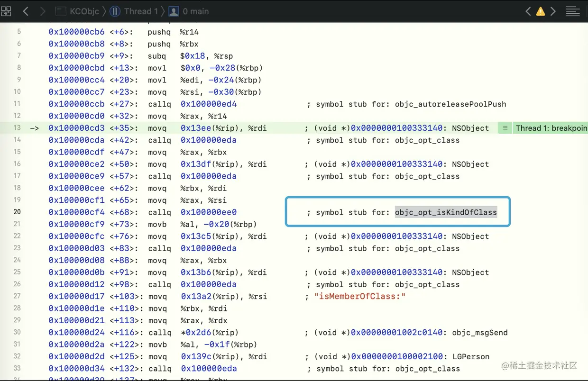Click the highlighted objc_opt_isKindOfClass symbol
The image size is (588, 381).
tap(446, 212)
